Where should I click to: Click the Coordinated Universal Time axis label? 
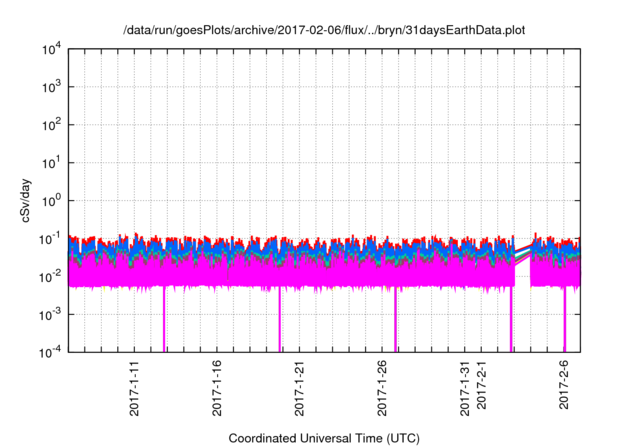click(324, 438)
